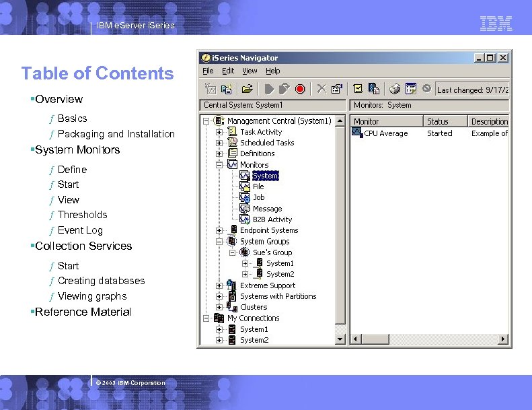Click the Open folder toolbar icon
This screenshot has width=532, height=410.
[x=248, y=89]
